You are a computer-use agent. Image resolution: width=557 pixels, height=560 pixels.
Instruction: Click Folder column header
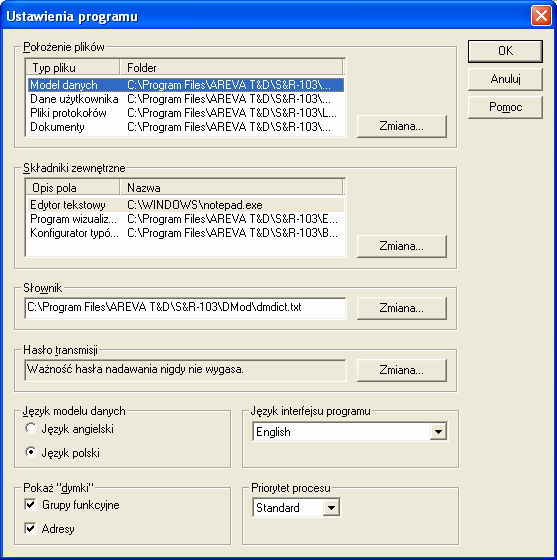pyautogui.click(x=231, y=68)
